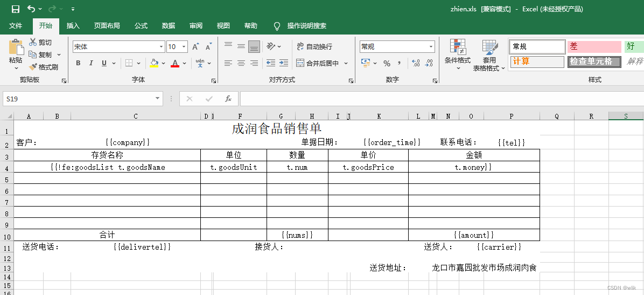Open the number format 常规 dropdown
The image size is (644, 295).
pos(431,46)
